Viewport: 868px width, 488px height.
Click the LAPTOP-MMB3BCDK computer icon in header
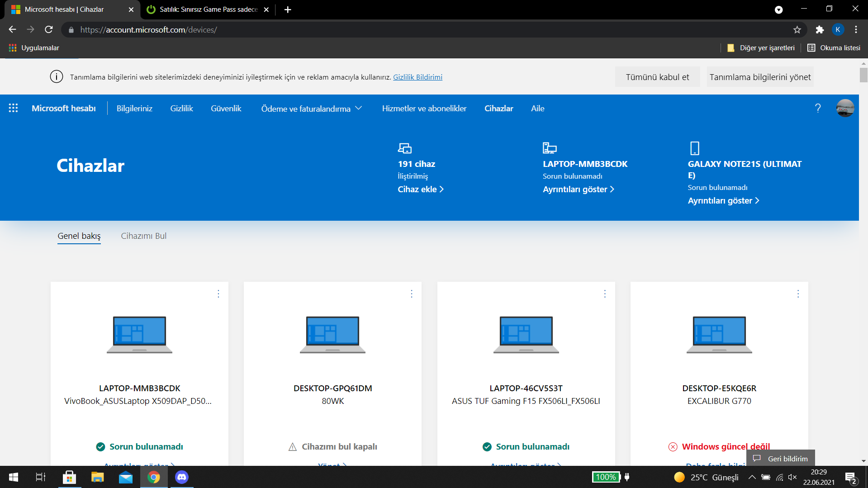550,148
